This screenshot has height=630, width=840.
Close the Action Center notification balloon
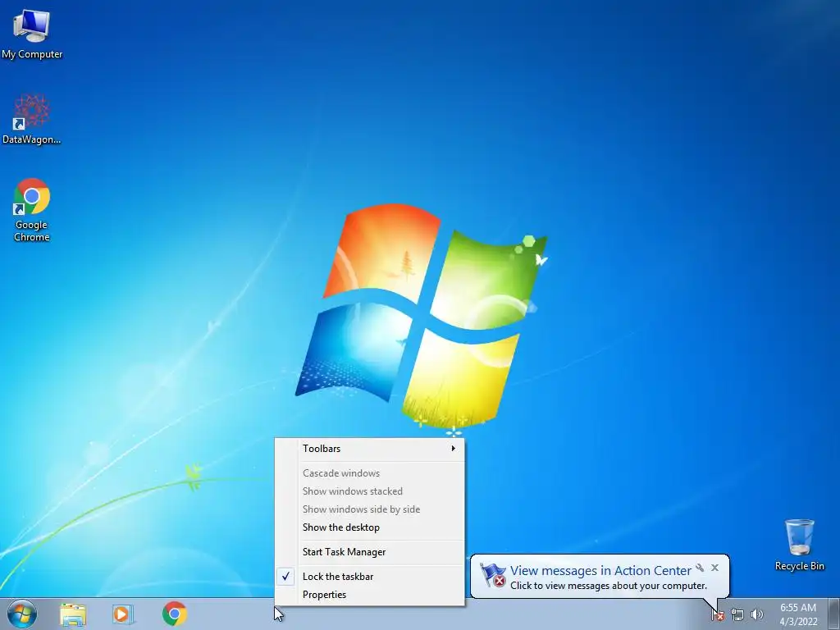coord(714,568)
